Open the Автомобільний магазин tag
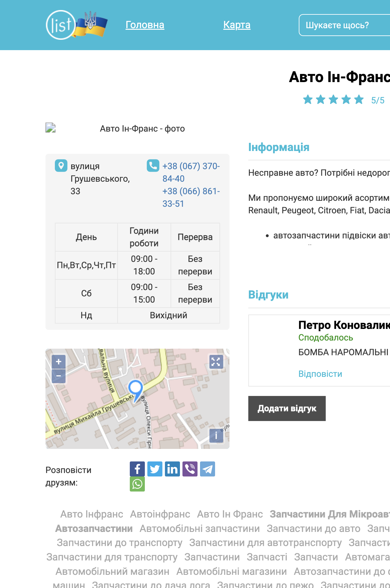 [112, 571]
